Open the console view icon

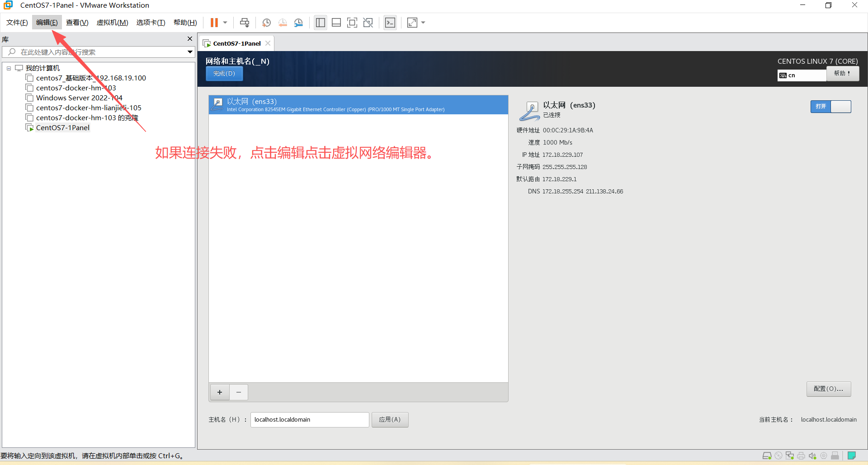coord(390,23)
